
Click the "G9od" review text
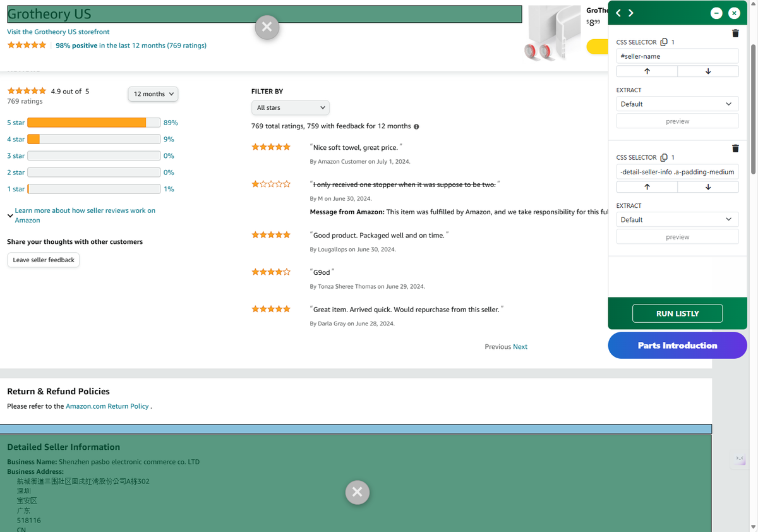tap(322, 272)
